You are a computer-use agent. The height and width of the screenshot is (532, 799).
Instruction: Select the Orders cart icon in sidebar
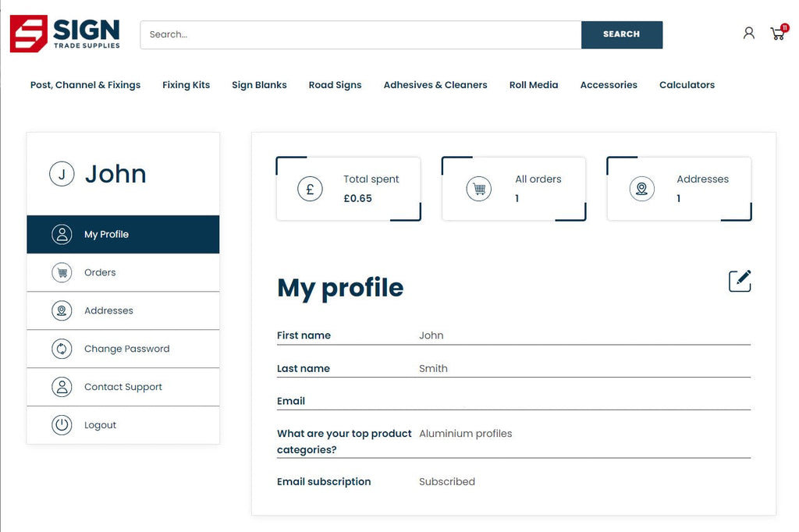(x=62, y=272)
